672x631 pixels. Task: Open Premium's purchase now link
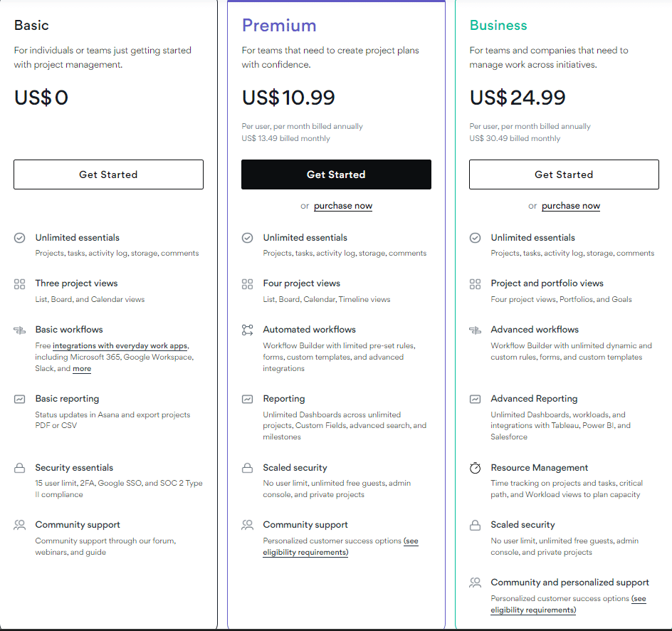point(343,206)
